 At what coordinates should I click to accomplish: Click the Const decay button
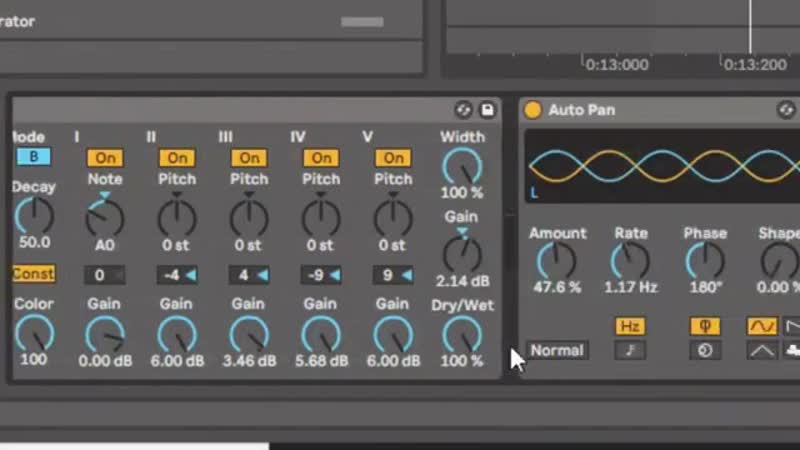click(x=33, y=274)
